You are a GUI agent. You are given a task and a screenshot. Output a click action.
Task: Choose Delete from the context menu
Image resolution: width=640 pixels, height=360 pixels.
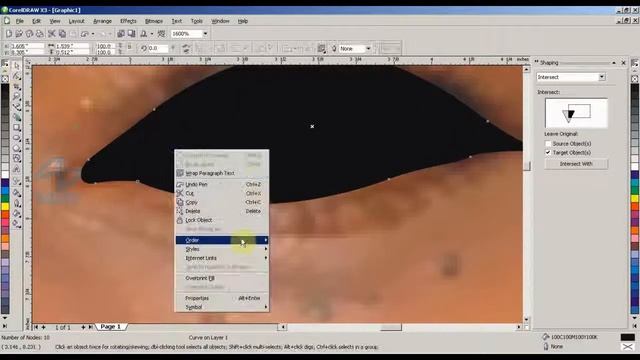coord(222,211)
